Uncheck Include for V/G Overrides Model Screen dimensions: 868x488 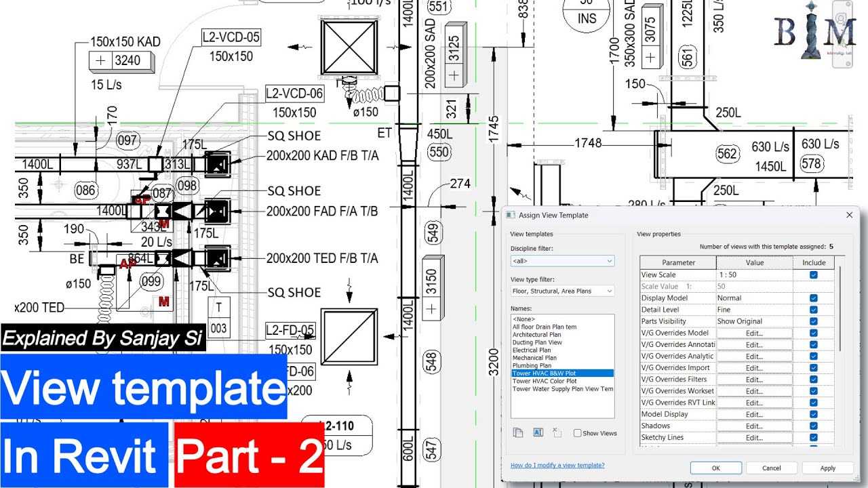[x=814, y=333]
